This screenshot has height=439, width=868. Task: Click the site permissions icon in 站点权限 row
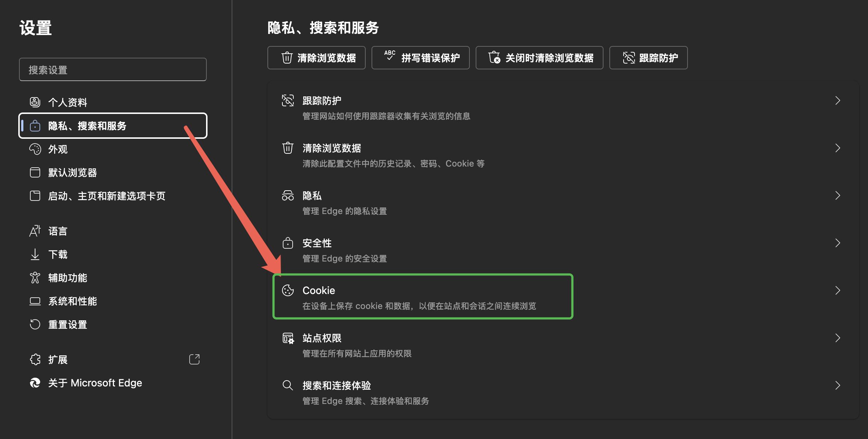pyautogui.click(x=288, y=338)
